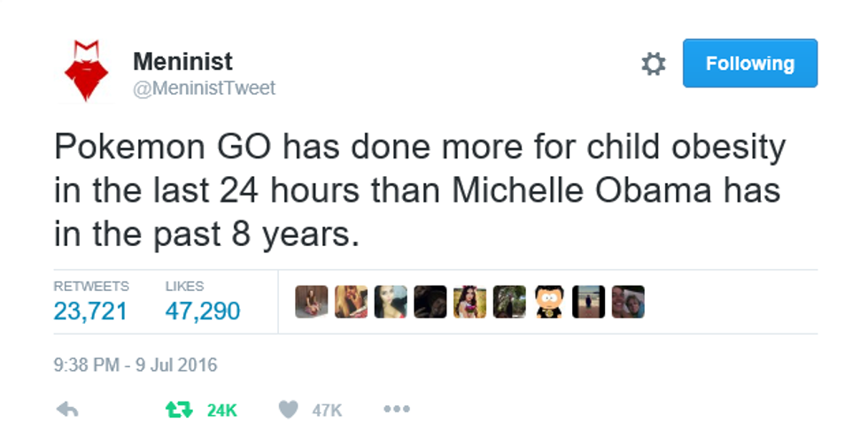
Task: Toggle the blue Following button
Action: click(x=749, y=64)
